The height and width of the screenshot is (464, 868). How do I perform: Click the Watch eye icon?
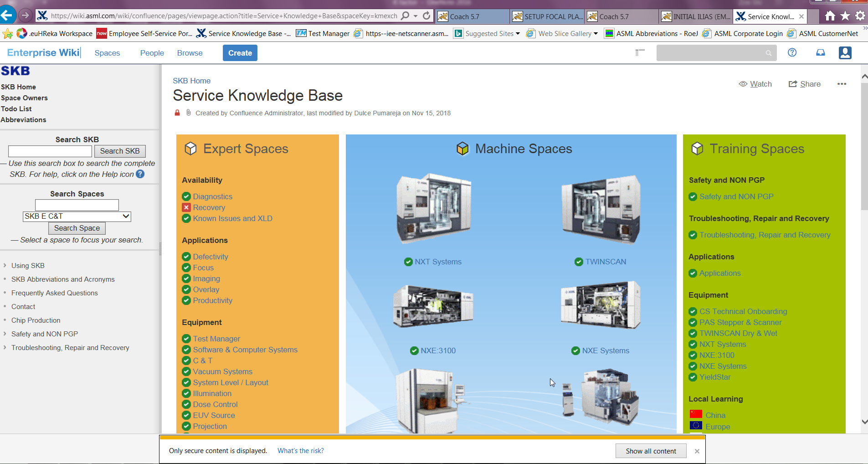[x=743, y=84]
